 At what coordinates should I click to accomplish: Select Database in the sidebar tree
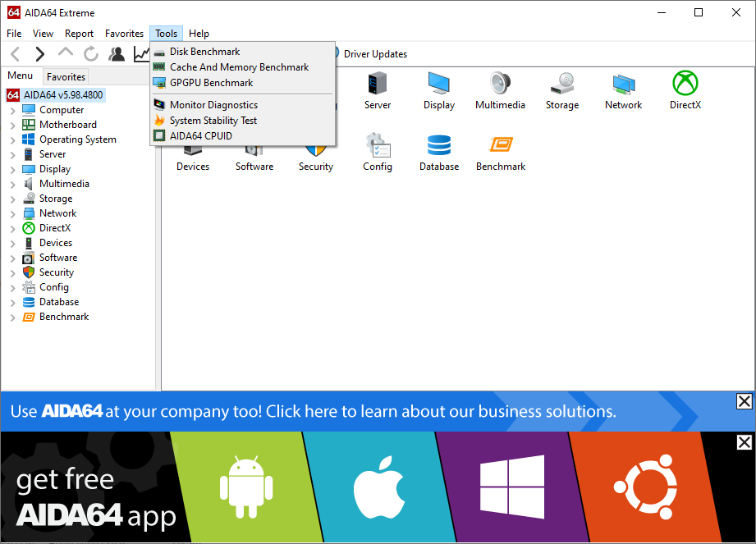[x=59, y=302]
